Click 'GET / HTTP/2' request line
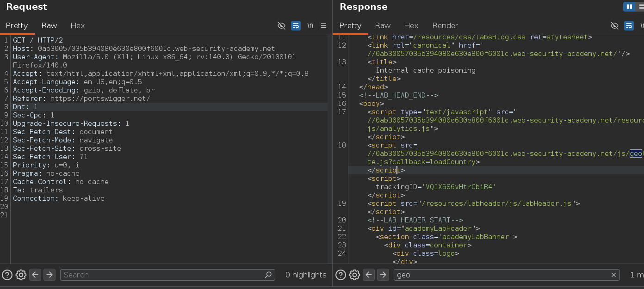Image resolution: width=644 pixels, height=289 pixels. pos(38,40)
